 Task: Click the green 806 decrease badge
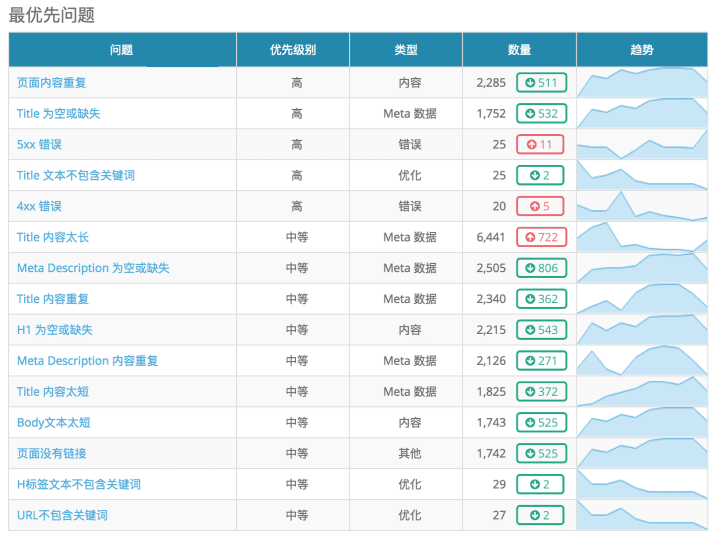[x=541, y=268]
